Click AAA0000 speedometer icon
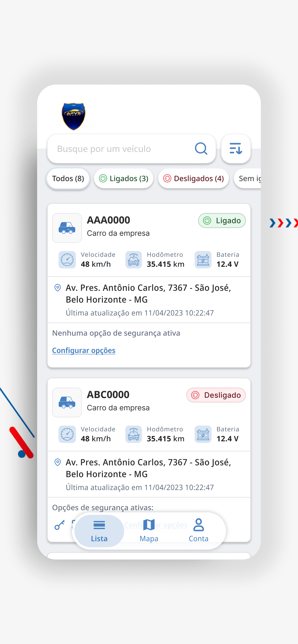298x644 pixels. (x=67, y=260)
